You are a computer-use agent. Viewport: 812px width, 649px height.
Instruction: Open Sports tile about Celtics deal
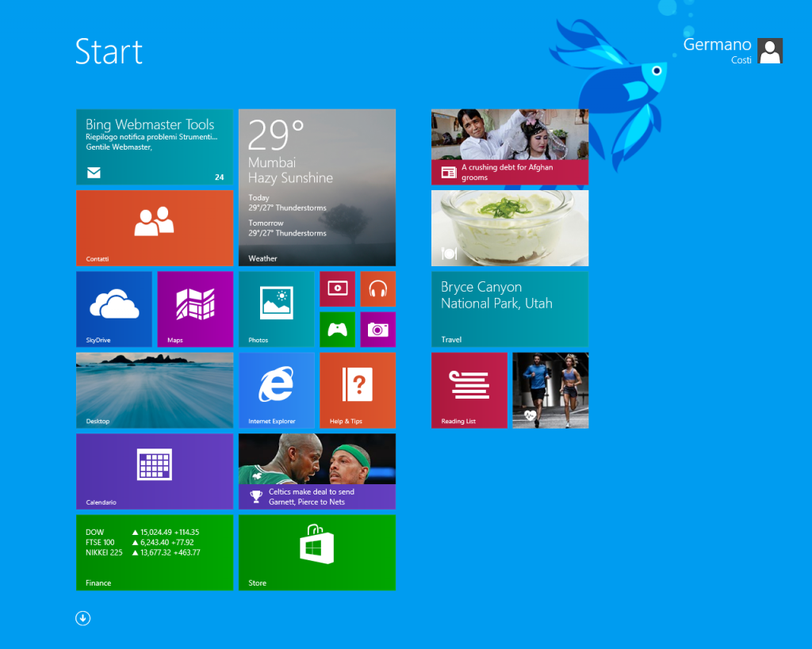click(317, 471)
